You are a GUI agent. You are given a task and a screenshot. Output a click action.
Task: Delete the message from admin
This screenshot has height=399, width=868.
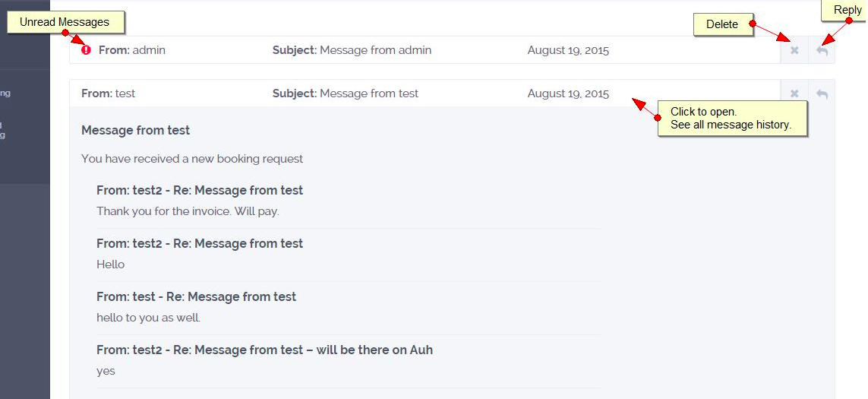click(x=794, y=51)
